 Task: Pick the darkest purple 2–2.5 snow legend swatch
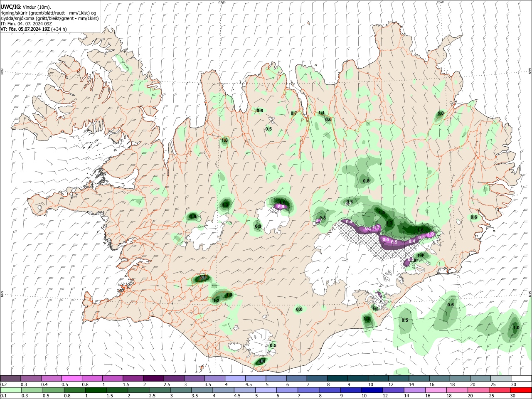(153, 379)
